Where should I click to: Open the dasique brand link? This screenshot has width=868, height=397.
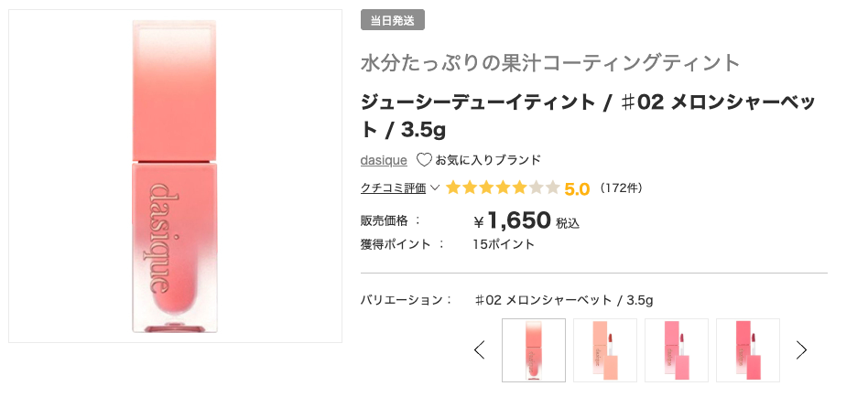(384, 160)
